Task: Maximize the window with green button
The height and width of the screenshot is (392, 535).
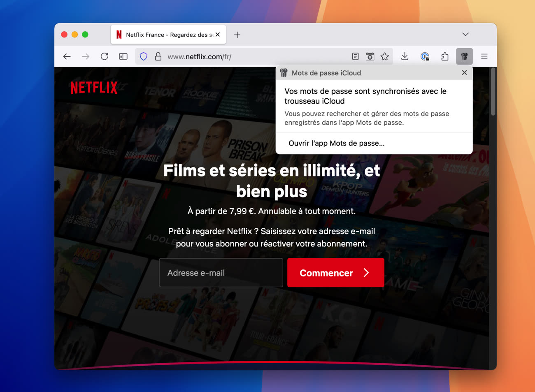Action: point(85,35)
